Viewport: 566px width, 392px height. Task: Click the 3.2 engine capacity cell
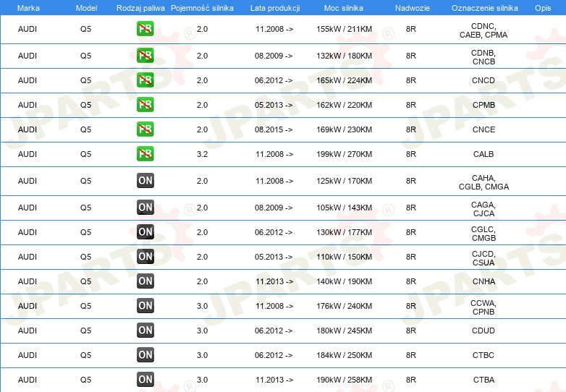pyautogui.click(x=202, y=154)
